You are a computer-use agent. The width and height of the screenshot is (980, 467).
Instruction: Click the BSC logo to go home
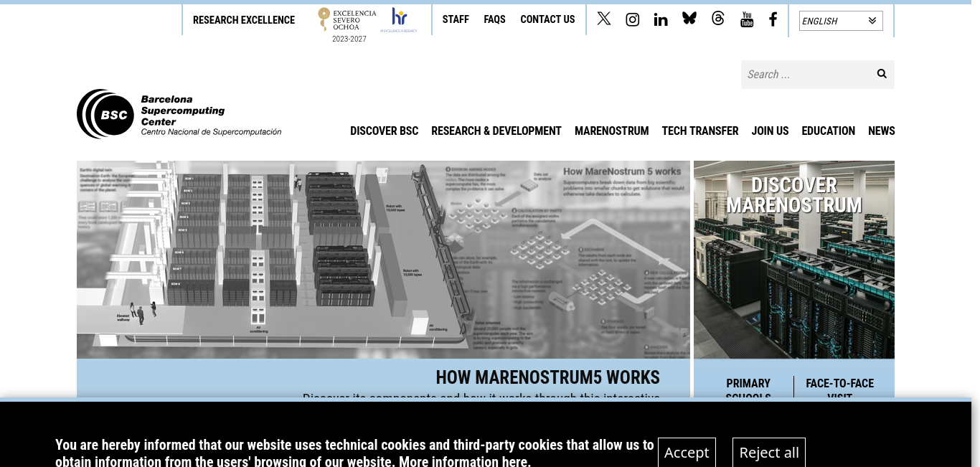pos(179,113)
